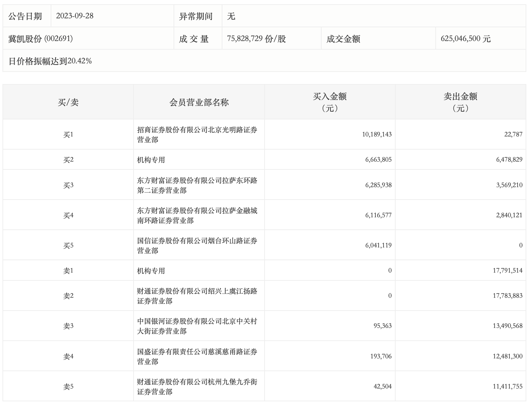532x407 pixels.
Task: Click 机构专用 in the 卖1 row
Action: tap(151, 271)
